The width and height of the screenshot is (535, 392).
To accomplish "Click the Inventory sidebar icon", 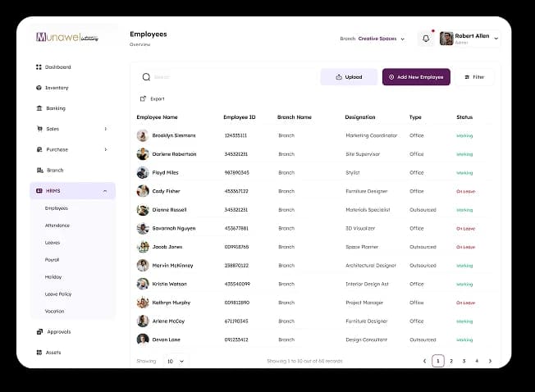I will pos(39,88).
